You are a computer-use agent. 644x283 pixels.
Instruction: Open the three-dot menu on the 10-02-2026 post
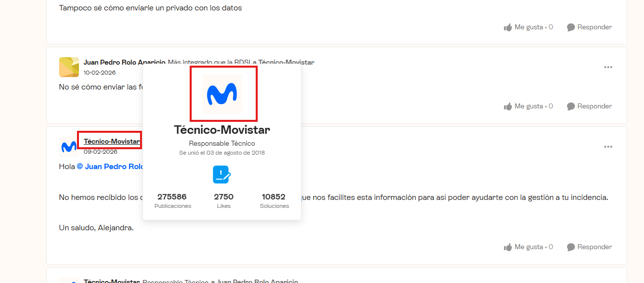coord(608,67)
